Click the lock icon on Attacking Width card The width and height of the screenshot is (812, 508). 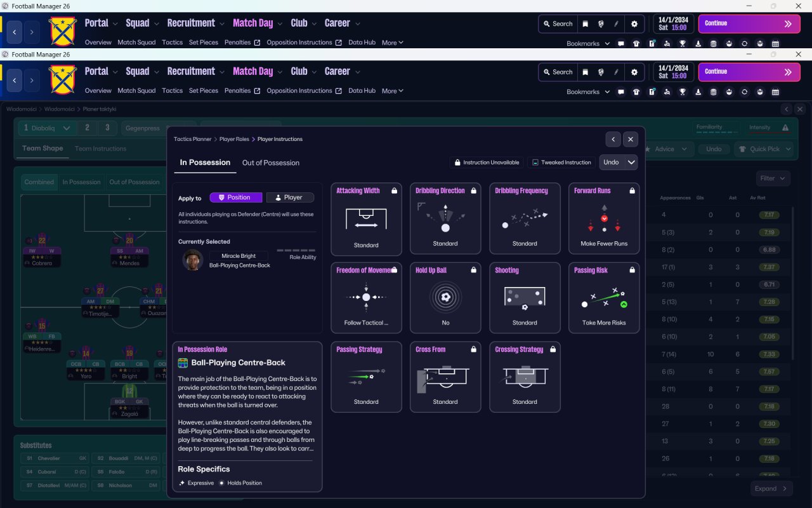pyautogui.click(x=394, y=190)
